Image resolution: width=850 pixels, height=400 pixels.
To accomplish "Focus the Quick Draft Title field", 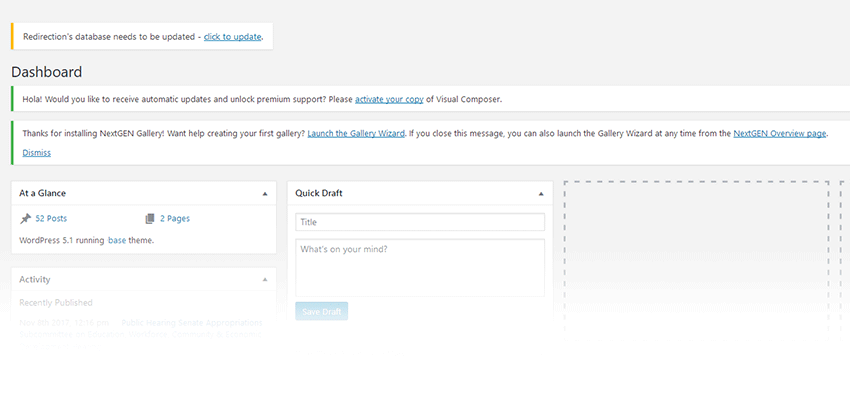I will 420,222.
